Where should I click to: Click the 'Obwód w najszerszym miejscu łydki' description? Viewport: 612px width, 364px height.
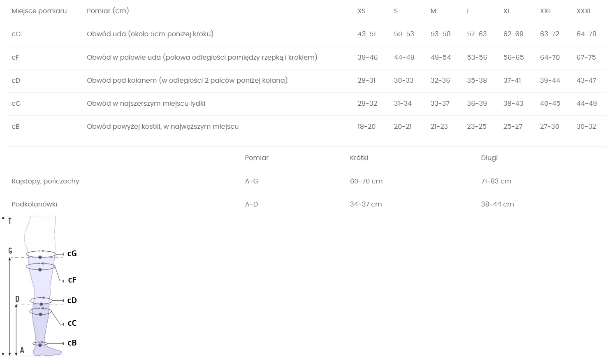[146, 104]
